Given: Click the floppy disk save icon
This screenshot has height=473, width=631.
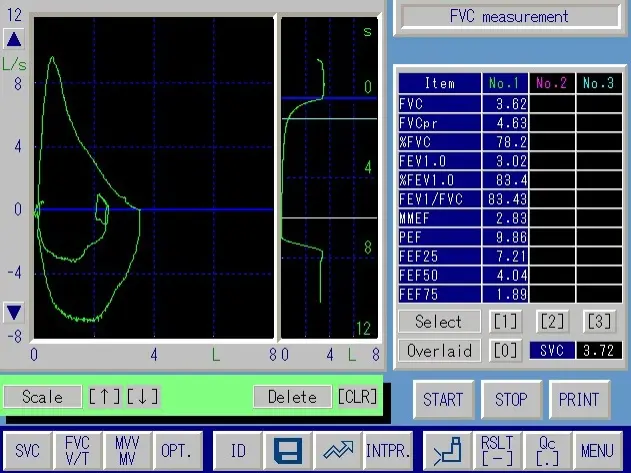Looking at the screenshot, I should click(x=288, y=451).
